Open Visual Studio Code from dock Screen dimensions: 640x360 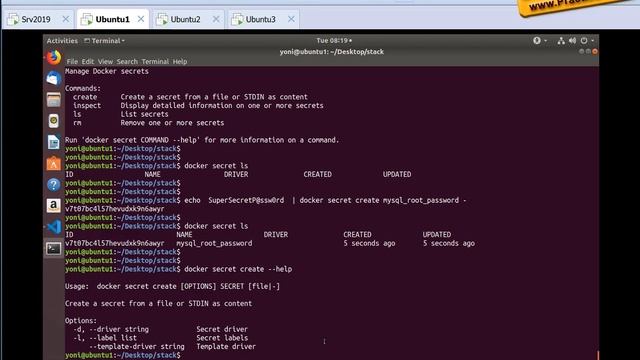pyautogui.click(x=53, y=227)
